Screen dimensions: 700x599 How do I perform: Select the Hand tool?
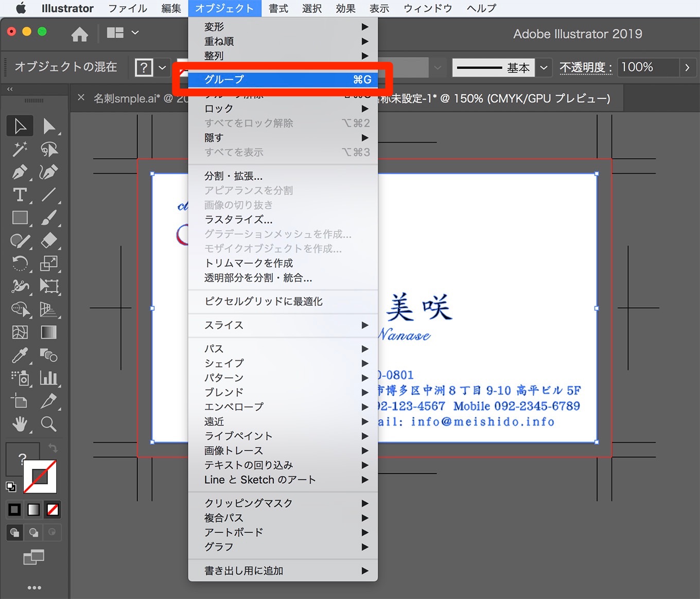20,424
